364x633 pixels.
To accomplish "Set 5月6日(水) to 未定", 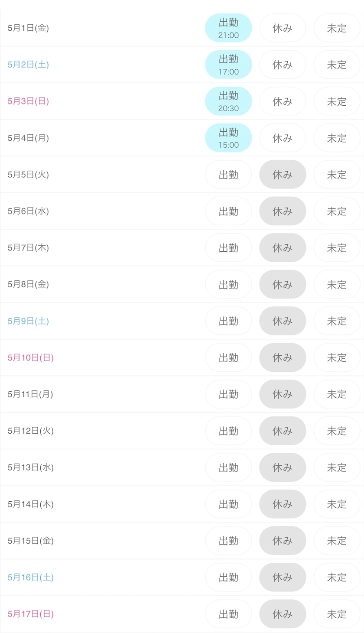I will 337,211.
